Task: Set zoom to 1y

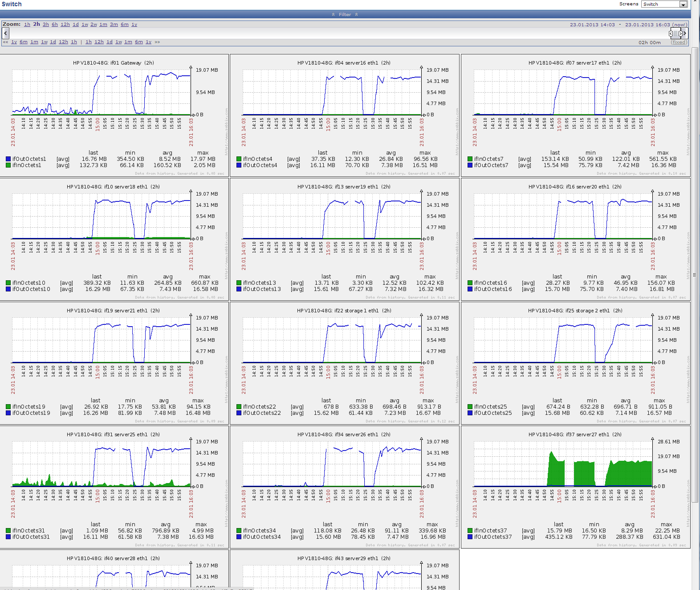Action: (134, 25)
